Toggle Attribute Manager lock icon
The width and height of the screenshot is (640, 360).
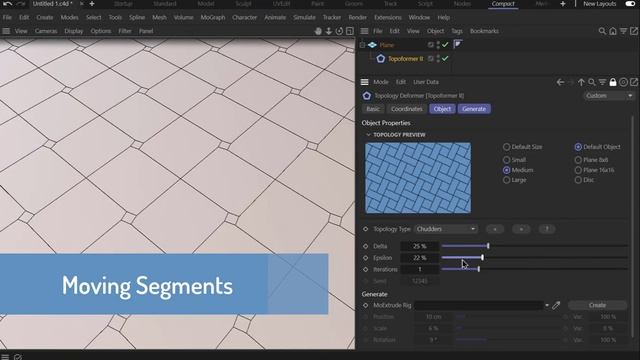613,82
